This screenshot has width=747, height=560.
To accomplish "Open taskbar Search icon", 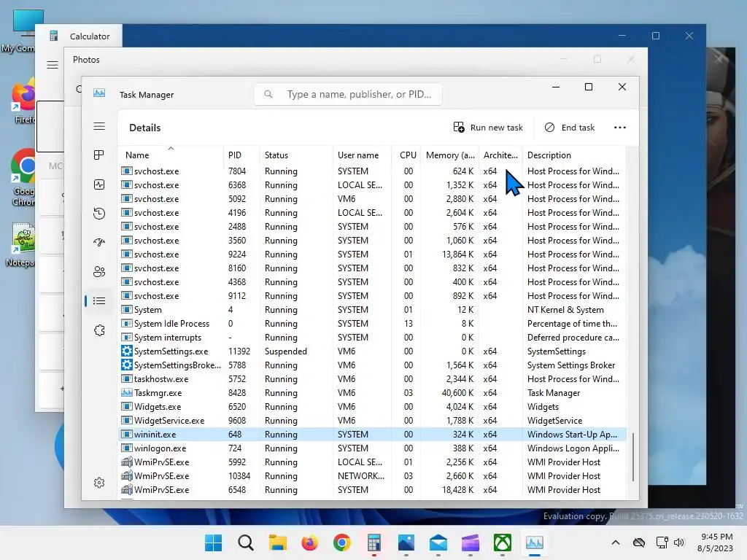I will [x=245, y=542].
